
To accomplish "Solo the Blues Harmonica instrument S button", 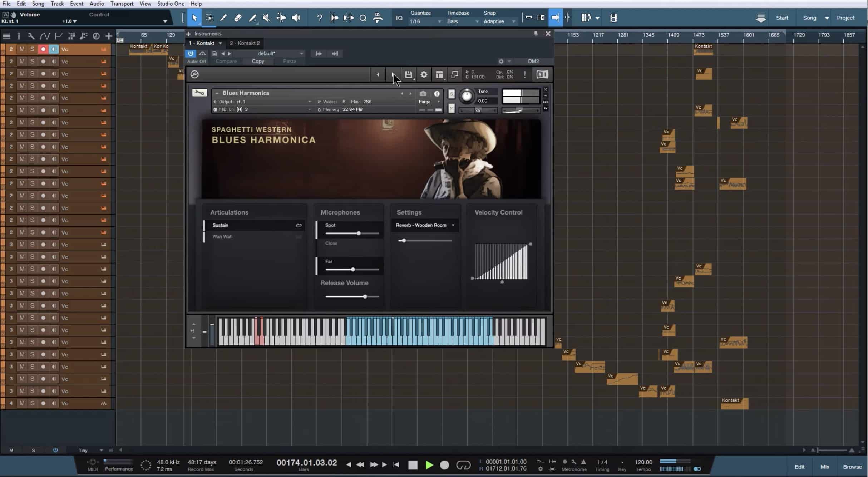I will tap(451, 94).
